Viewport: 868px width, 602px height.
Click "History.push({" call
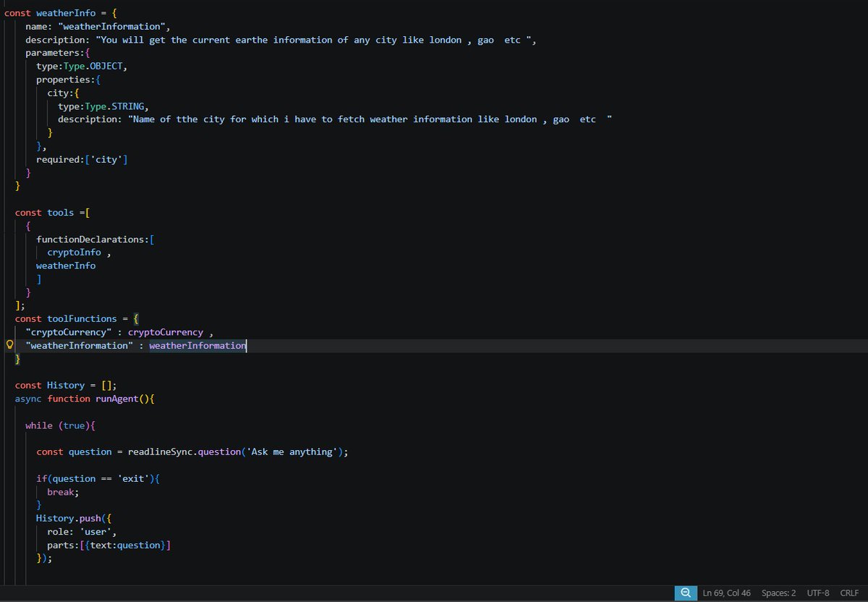[x=75, y=518]
